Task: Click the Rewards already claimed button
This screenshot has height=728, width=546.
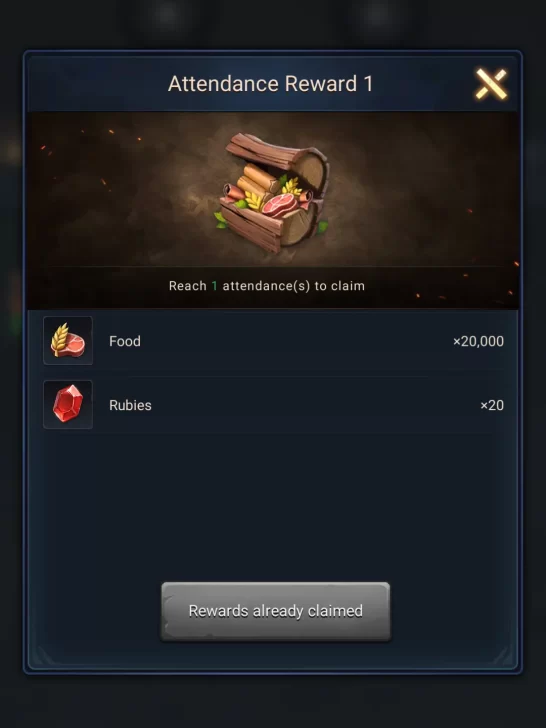Action: [x=276, y=611]
